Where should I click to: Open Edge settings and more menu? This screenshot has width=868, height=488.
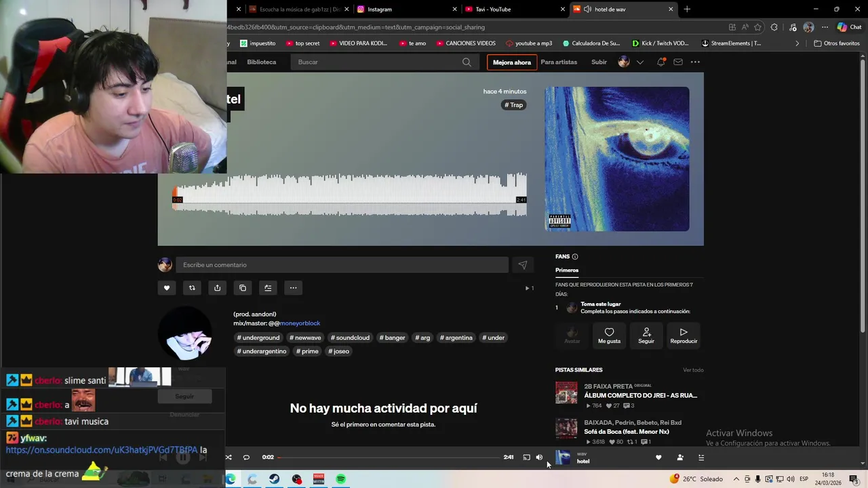coord(825,27)
